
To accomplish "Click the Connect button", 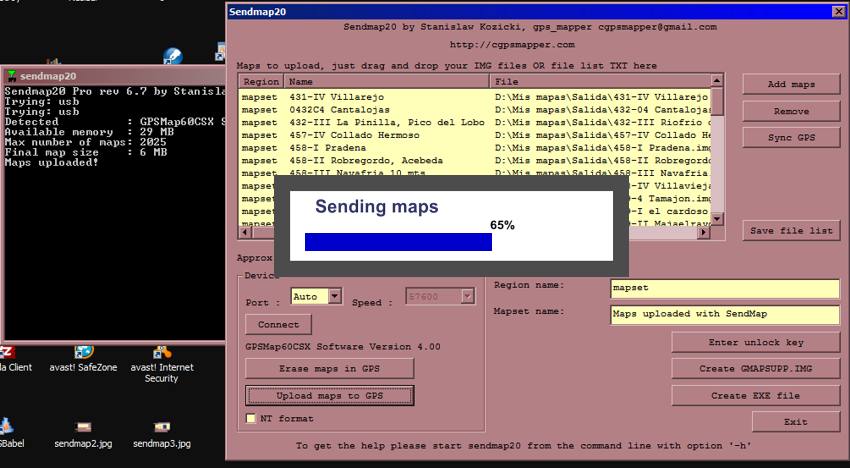I will (x=278, y=324).
